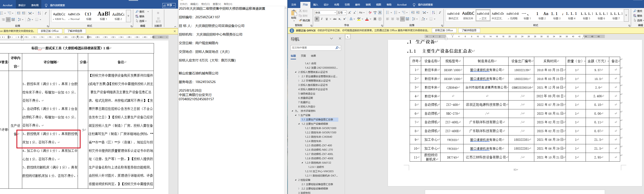Click 查找 (Find) in the left Word window
The width and height of the screenshot is (644, 194).
click(140, 12)
